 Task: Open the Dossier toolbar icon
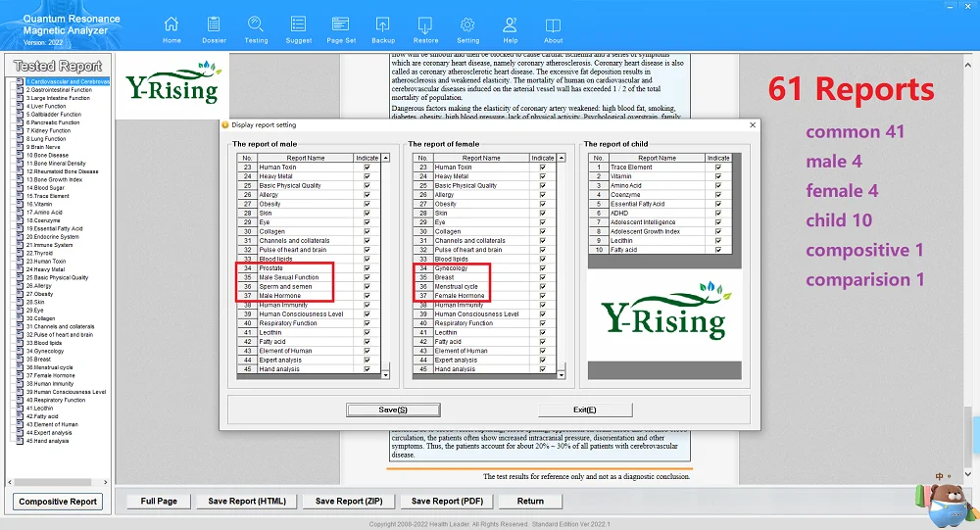point(214,24)
